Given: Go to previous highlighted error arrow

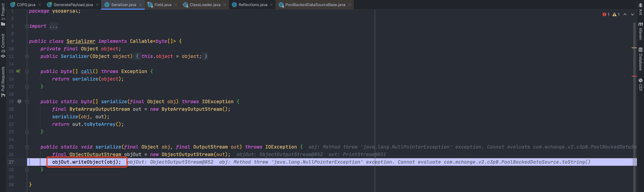Looking at the screenshot, I should [625, 15].
